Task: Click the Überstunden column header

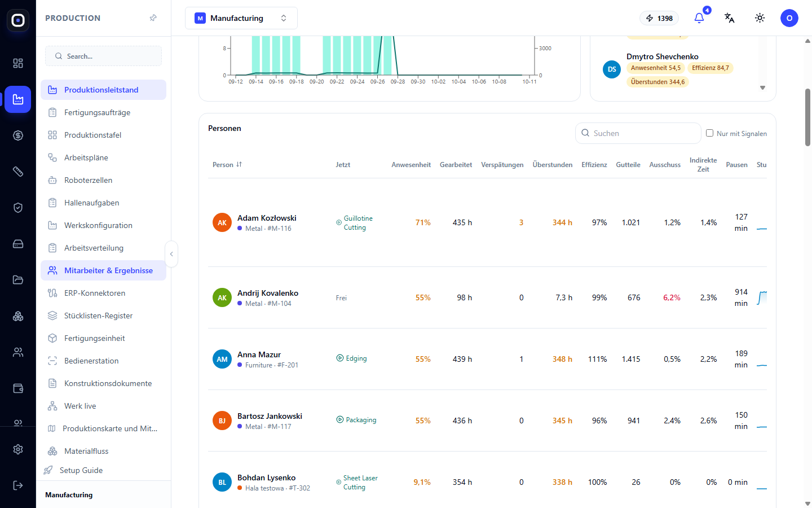Action: tap(552, 165)
